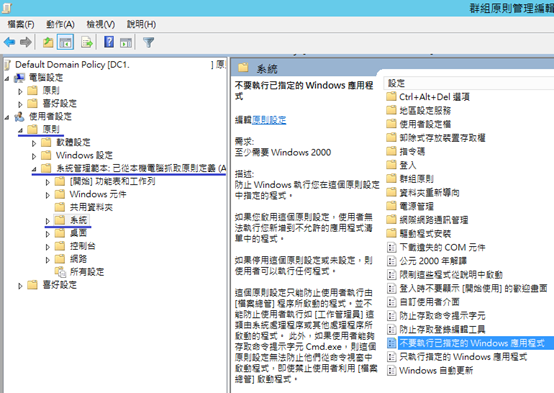
Task: Open the 指令碼 folder
Action: [x=412, y=152]
